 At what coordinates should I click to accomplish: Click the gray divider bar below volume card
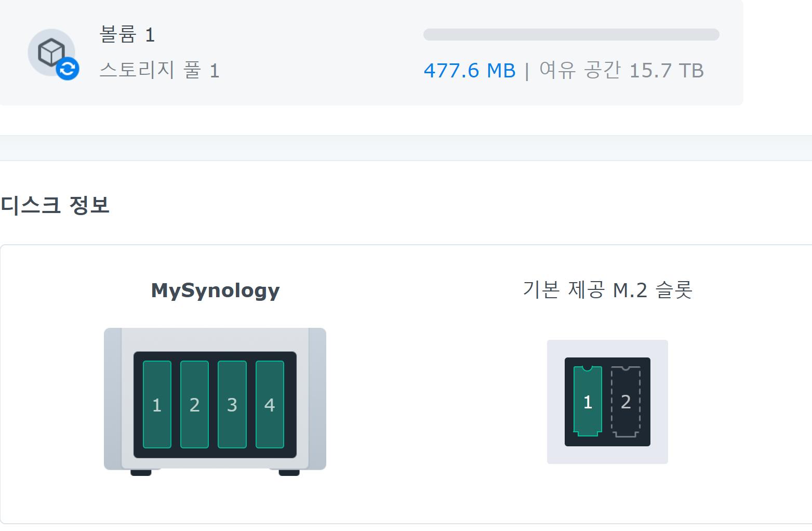pyautogui.click(x=406, y=148)
